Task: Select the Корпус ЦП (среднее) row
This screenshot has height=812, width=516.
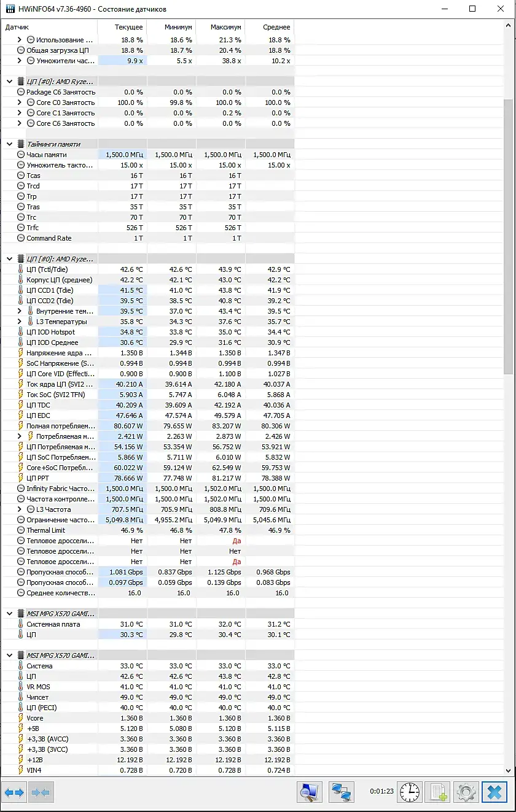Action: click(x=147, y=280)
